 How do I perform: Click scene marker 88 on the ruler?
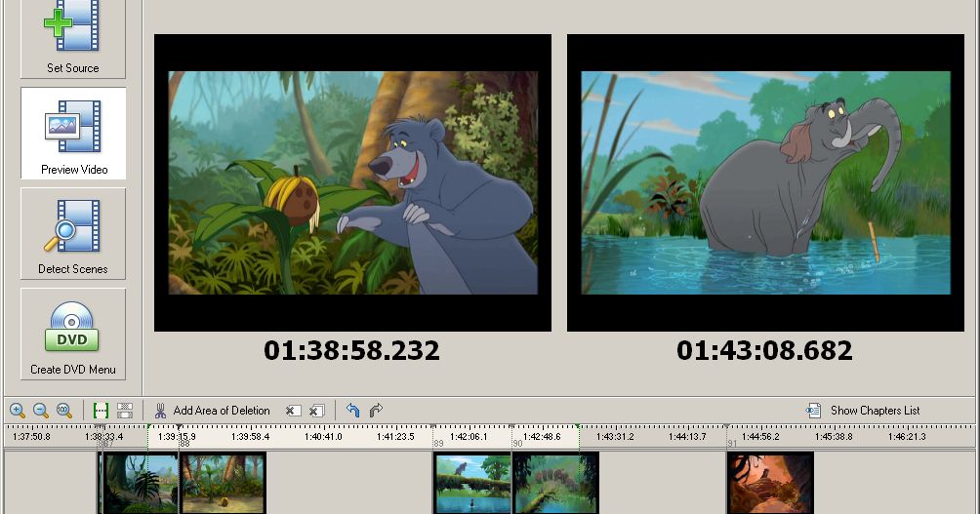click(184, 444)
